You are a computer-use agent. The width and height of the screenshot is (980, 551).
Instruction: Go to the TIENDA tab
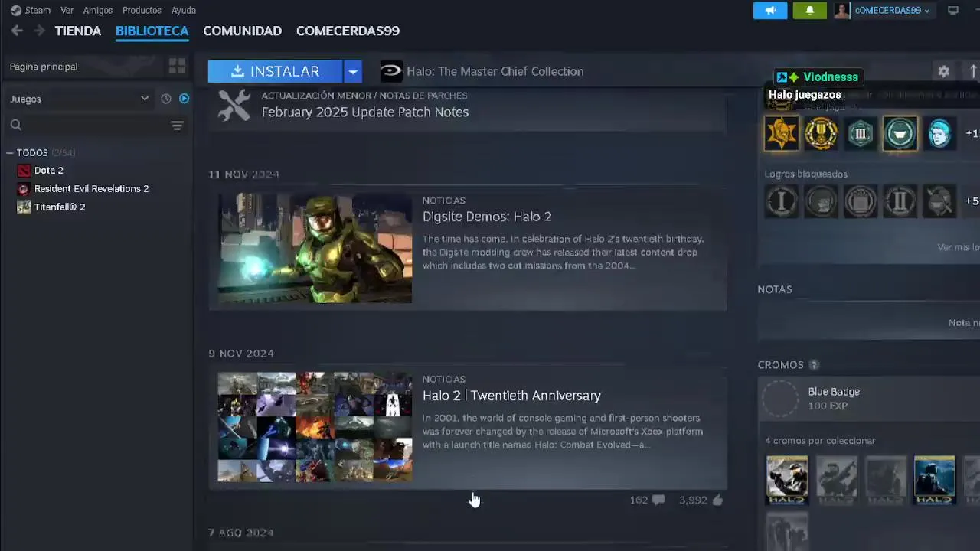point(78,31)
